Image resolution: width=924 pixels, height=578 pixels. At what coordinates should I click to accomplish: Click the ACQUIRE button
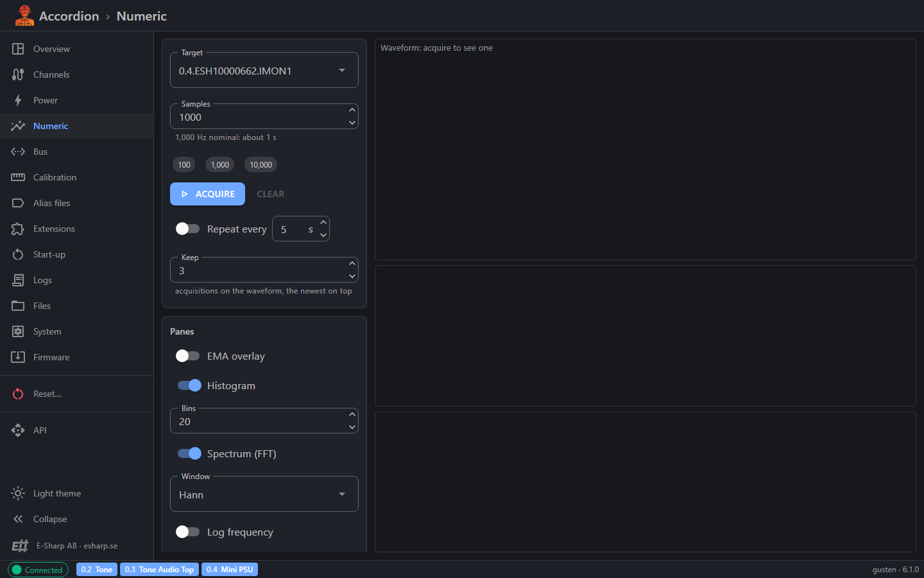click(x=207, y=194)
